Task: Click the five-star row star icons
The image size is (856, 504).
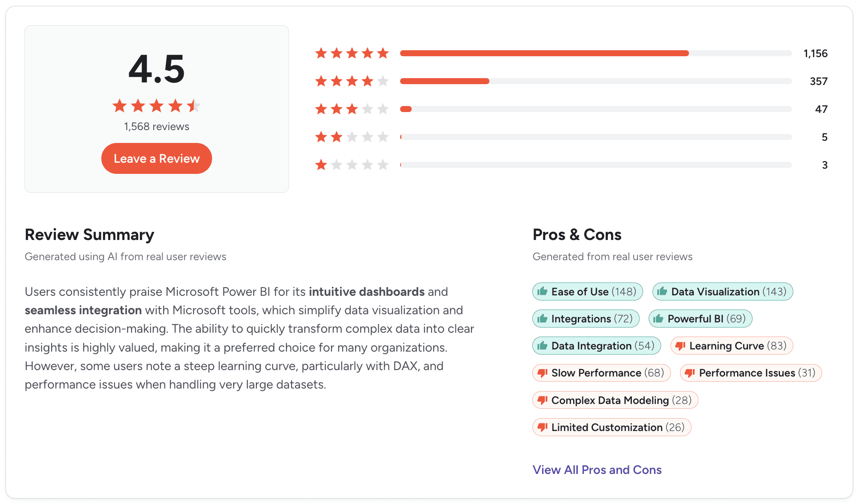Action: (352, 53)
